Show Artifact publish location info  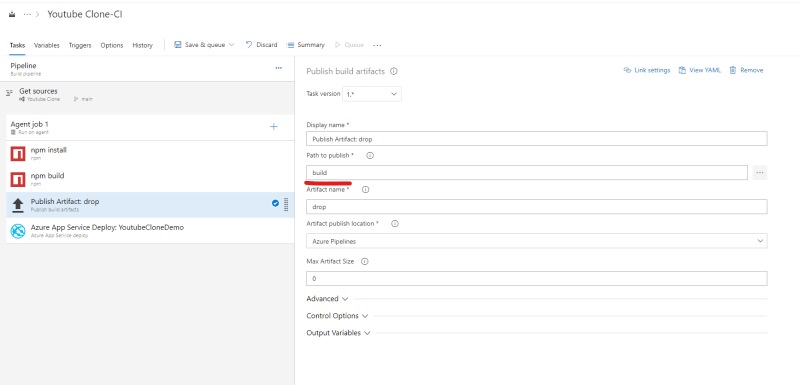(x=394, y=223)
